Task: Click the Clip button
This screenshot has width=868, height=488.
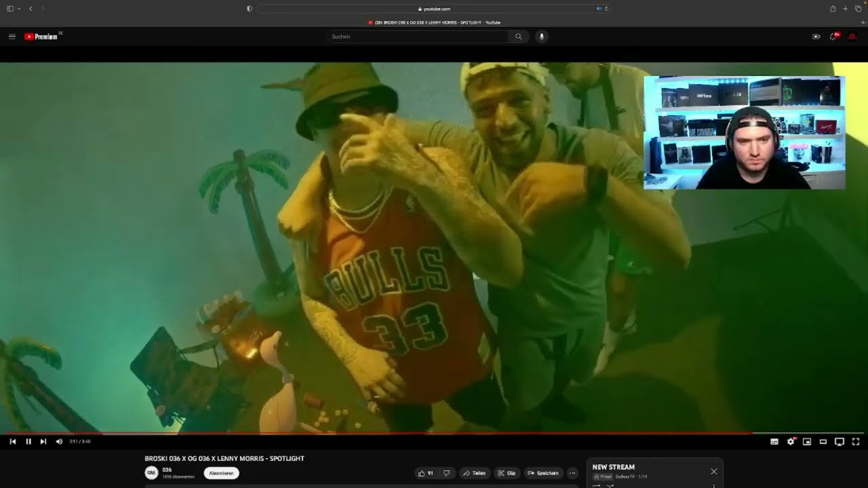Action: click(507, 473)
